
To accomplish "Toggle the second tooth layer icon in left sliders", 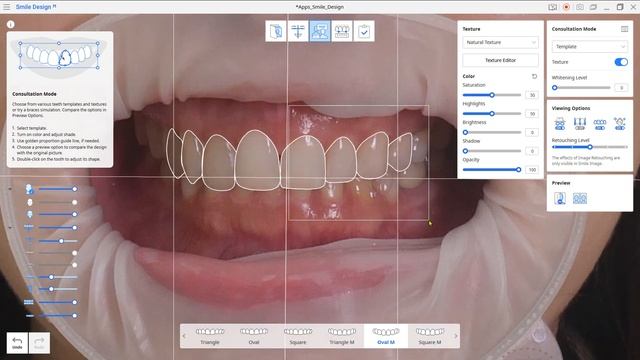I will 29,202.
